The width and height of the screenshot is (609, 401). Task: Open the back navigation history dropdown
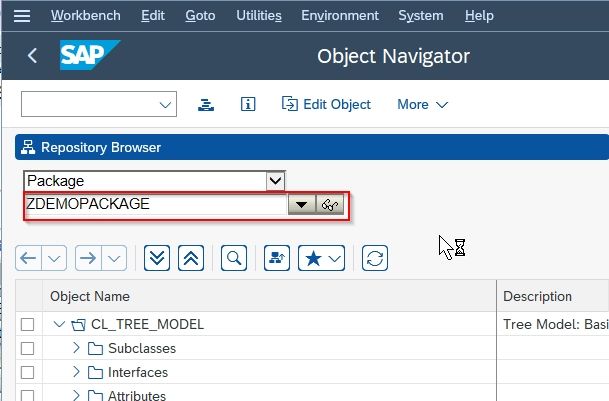point(54,258)
